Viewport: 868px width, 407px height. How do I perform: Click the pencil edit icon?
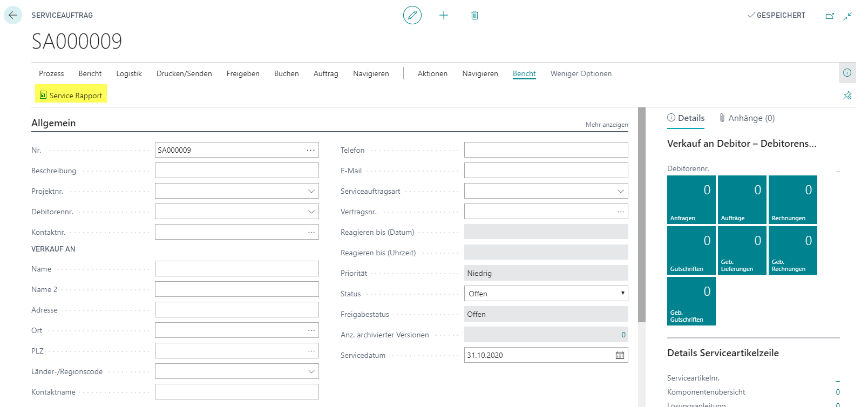click(x=412, y=15)
